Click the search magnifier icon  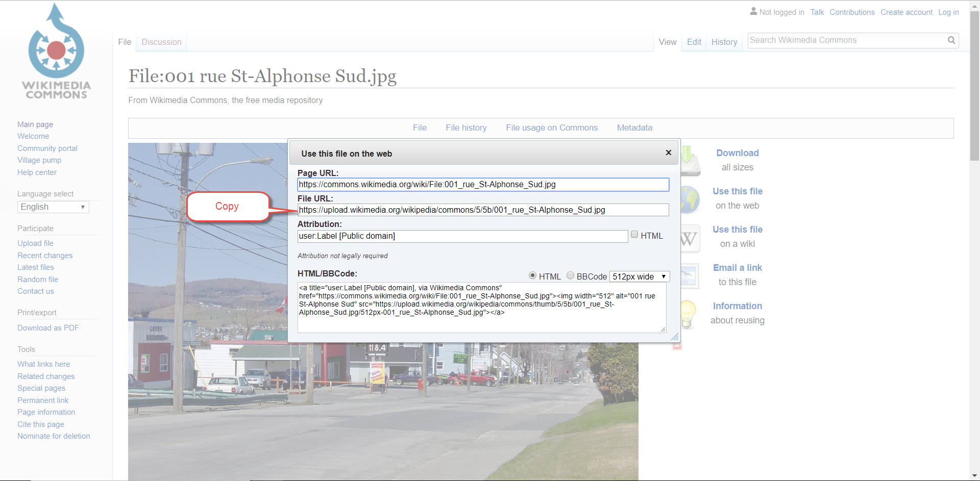pyautogui.click(x=951, y=40)
